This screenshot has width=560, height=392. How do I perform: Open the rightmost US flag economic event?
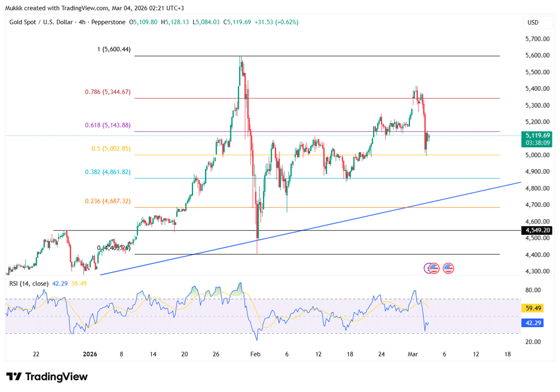448,268
